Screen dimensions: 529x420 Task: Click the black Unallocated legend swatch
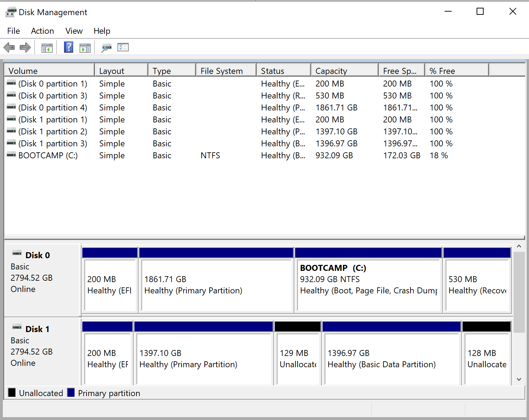(12, 393)
